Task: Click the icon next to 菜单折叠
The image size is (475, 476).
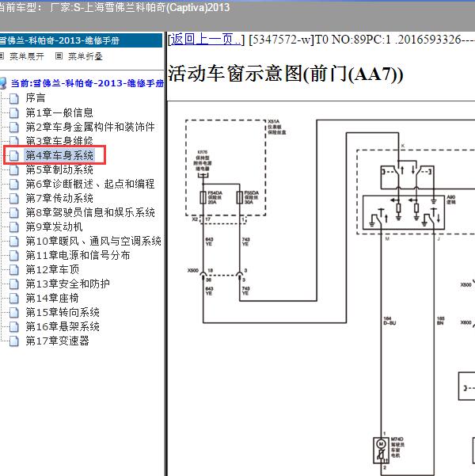Action: click(59, 56)
